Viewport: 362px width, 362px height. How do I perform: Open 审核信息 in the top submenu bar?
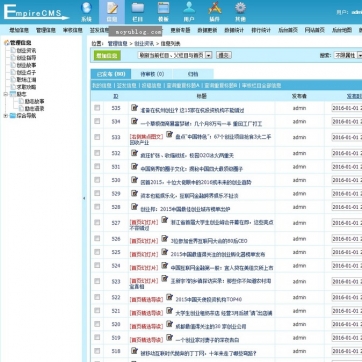click(x=73, y=30)
